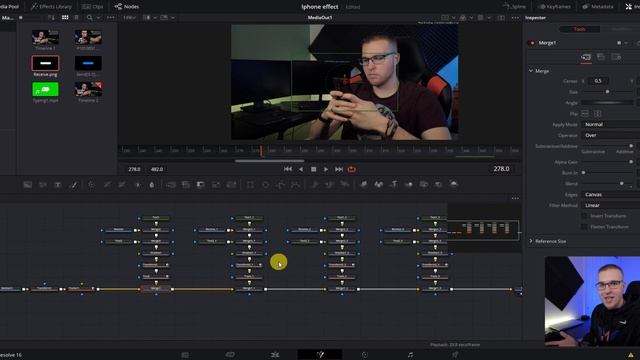
Task: Open the Edges dropdown set to Canvas
Action: click(x=611, y=195)
